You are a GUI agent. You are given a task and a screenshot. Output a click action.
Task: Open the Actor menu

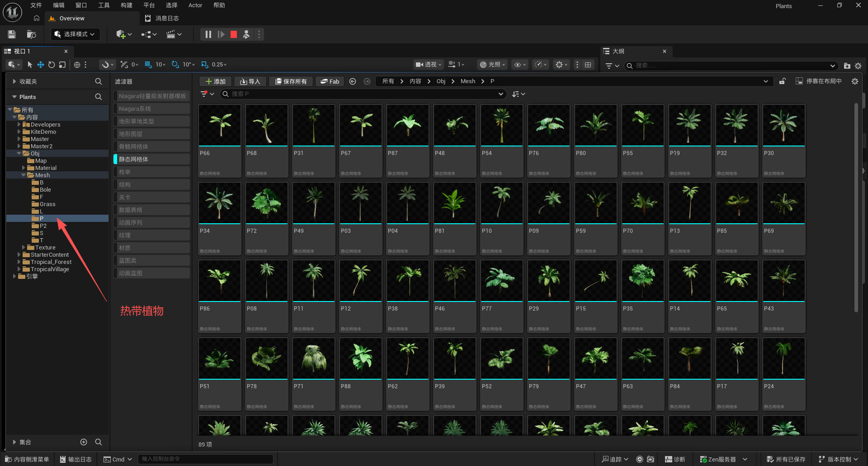[195, 5]
